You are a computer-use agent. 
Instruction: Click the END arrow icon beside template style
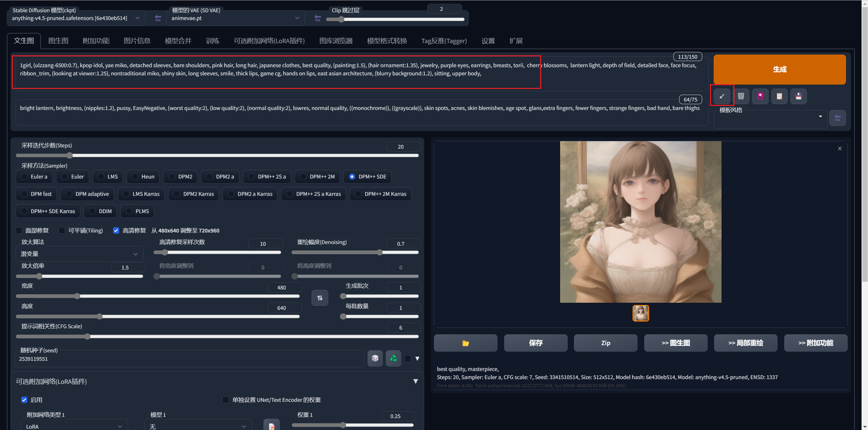point(837,118)
